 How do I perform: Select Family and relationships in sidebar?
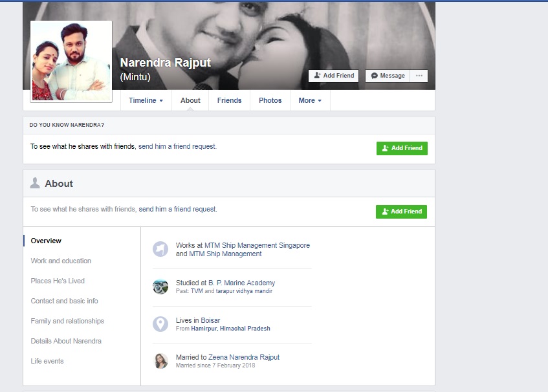pyautogui.click(x=67, y=321)
